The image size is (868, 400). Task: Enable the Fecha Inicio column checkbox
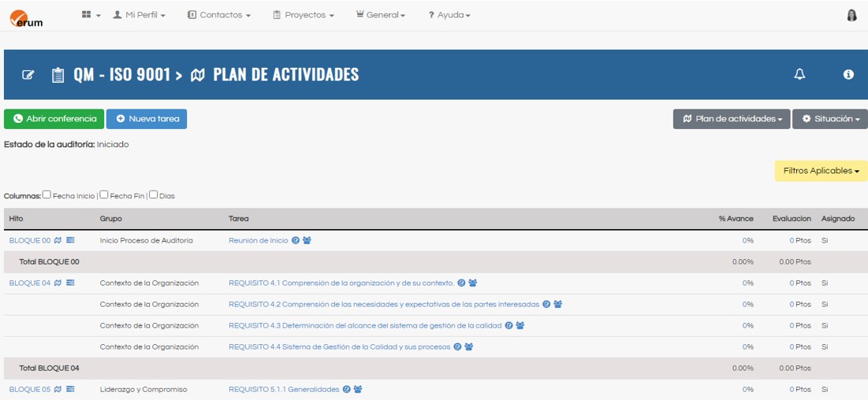point(47,194)
